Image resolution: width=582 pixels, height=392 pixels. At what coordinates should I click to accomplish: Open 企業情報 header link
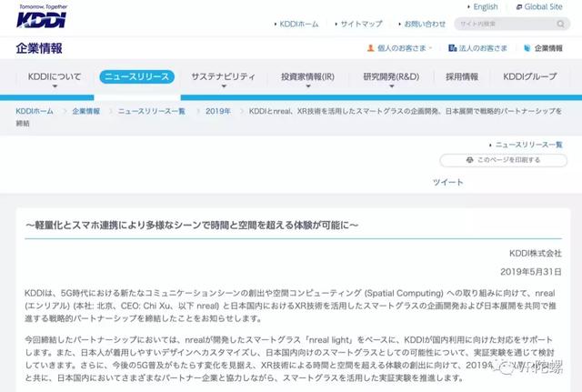pyautogui.click(x=548, y=48)
